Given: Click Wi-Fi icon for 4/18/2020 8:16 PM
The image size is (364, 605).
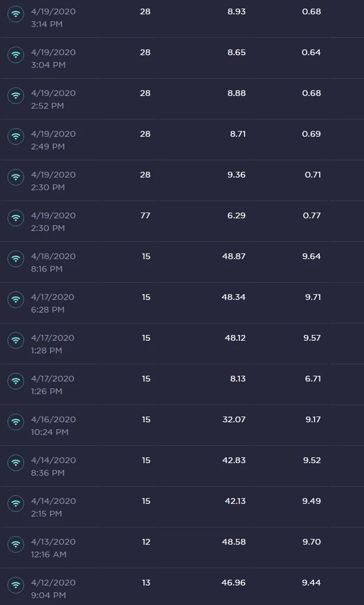Looking at the screenshot, I should coord(16,259).
